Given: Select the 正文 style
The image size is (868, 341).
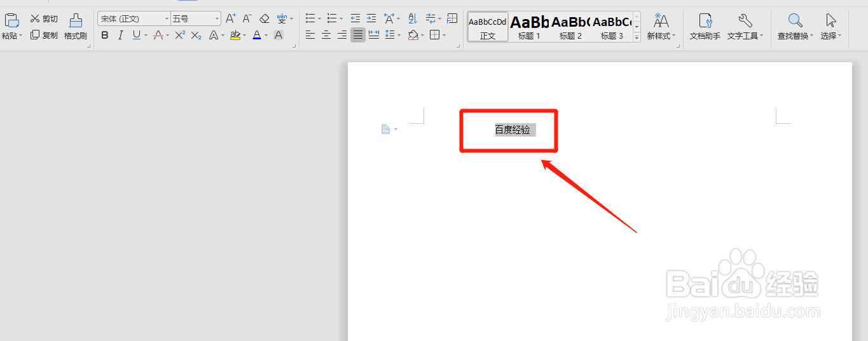Looking at the screenshot, I should [488, 27].
